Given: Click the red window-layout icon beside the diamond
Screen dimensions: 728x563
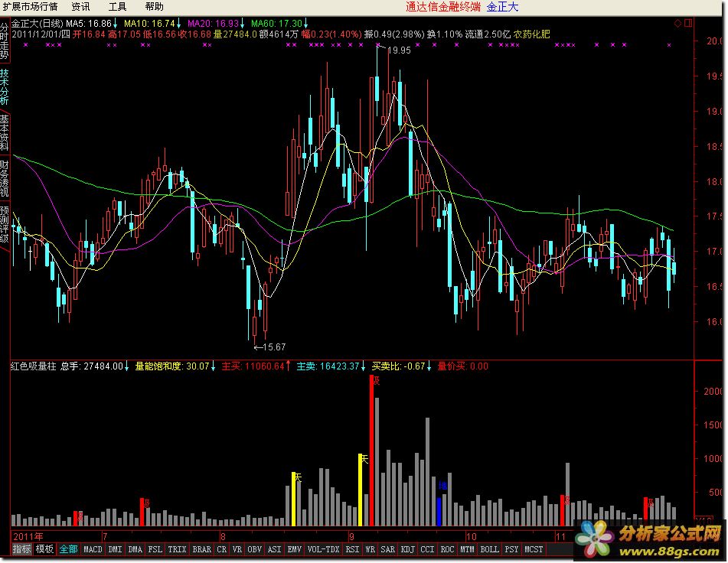Looking at the screenshot, I should coord(688,23).
